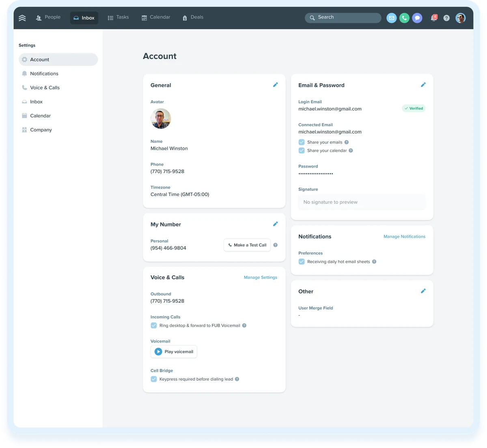Toggle Share your calendar checkbox
This screenshot has width=487, height=448.
pyautogui.click(x=302, y=151)
